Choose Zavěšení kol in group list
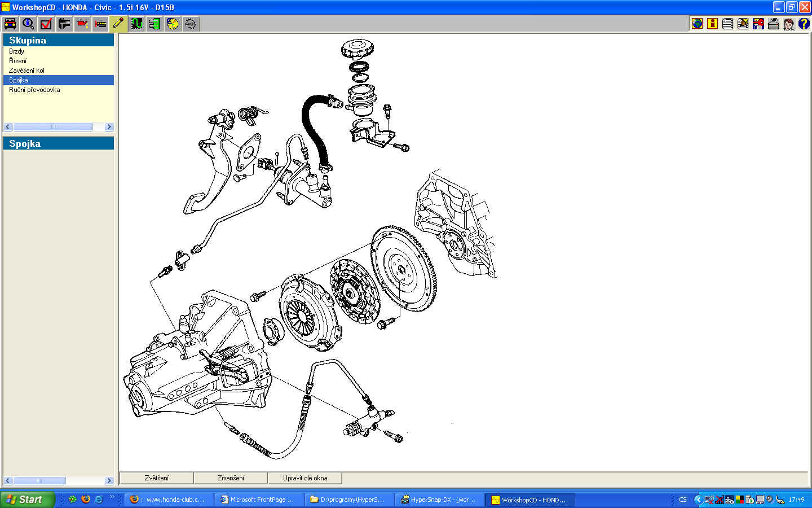The image size is (812, 508). [x=27, y=71]
